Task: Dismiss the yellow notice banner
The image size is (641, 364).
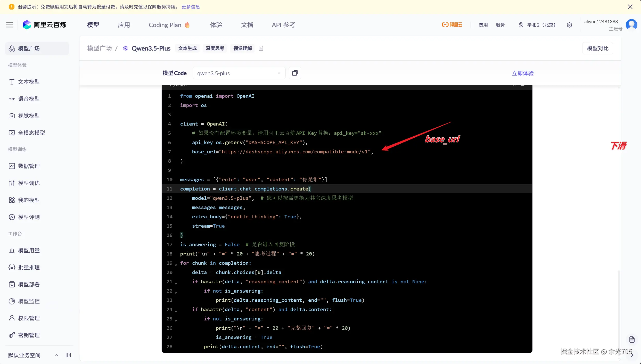Action: click(630, 7)
